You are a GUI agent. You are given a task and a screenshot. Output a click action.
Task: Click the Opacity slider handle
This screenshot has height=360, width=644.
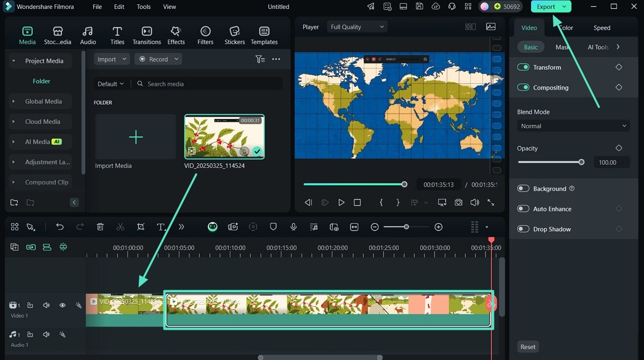582,162
